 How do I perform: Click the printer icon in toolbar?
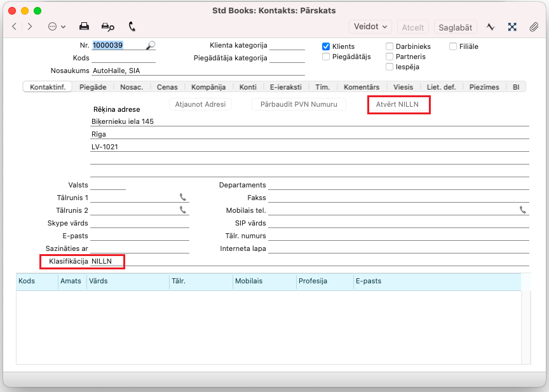click(84, 27)
